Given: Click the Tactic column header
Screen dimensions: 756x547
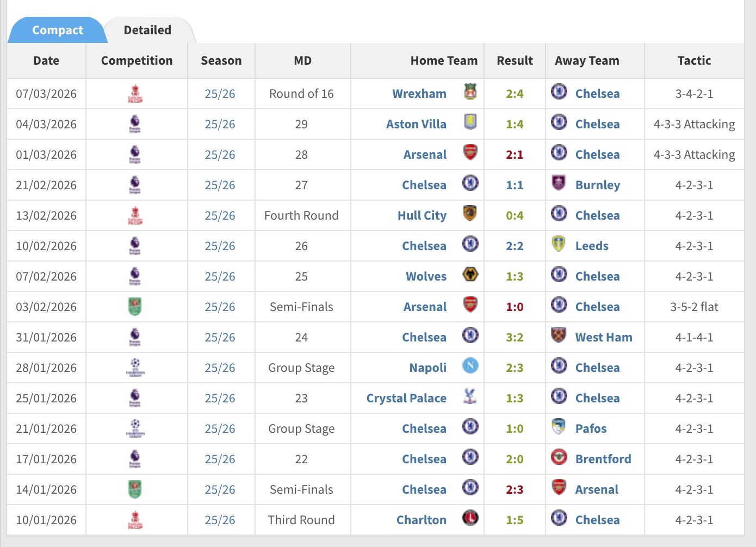Looking at the screenshot, I should [x=694, y=61].
